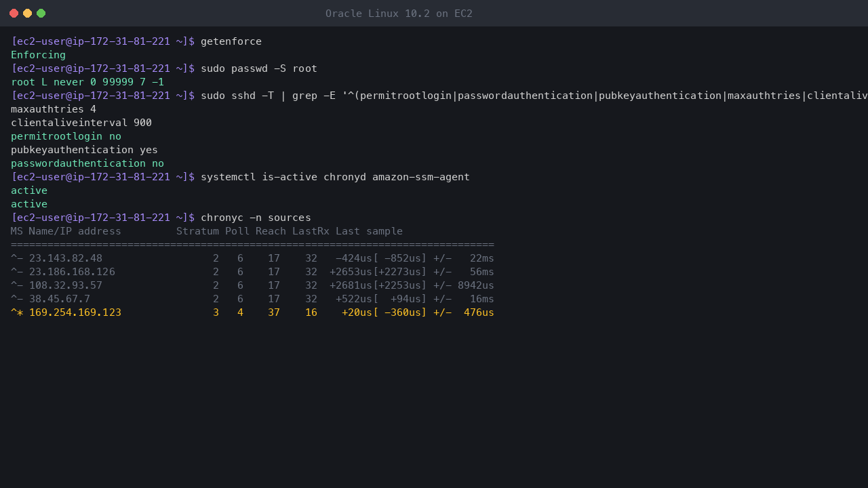Click the Reach value '37'

click(x=274, y=312)
